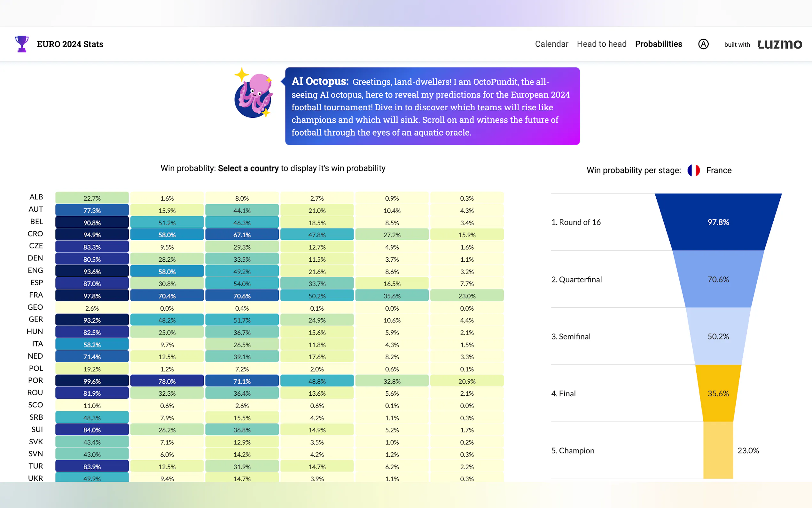Screen dimensions: 812x508
Task: Click the dark blue Round of 16 funnel segment
Action: coord(718,222)
